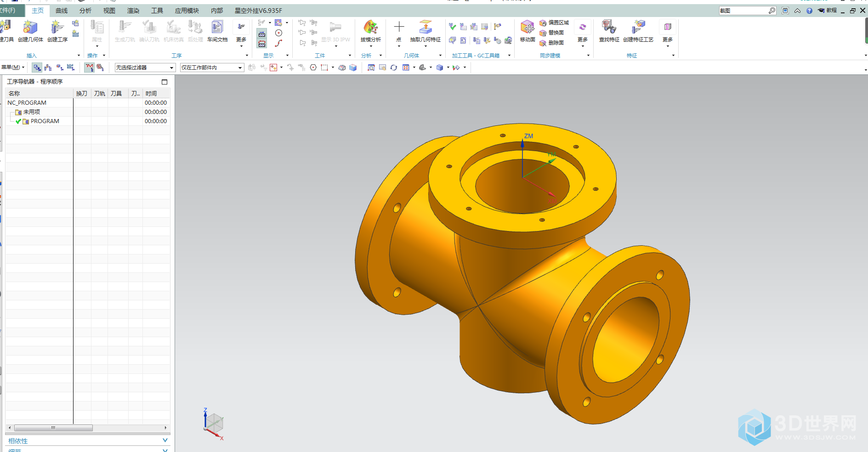Click the refresh/rotate view icon in toolbar
This screenshot has width=868, height=452.
394,68
